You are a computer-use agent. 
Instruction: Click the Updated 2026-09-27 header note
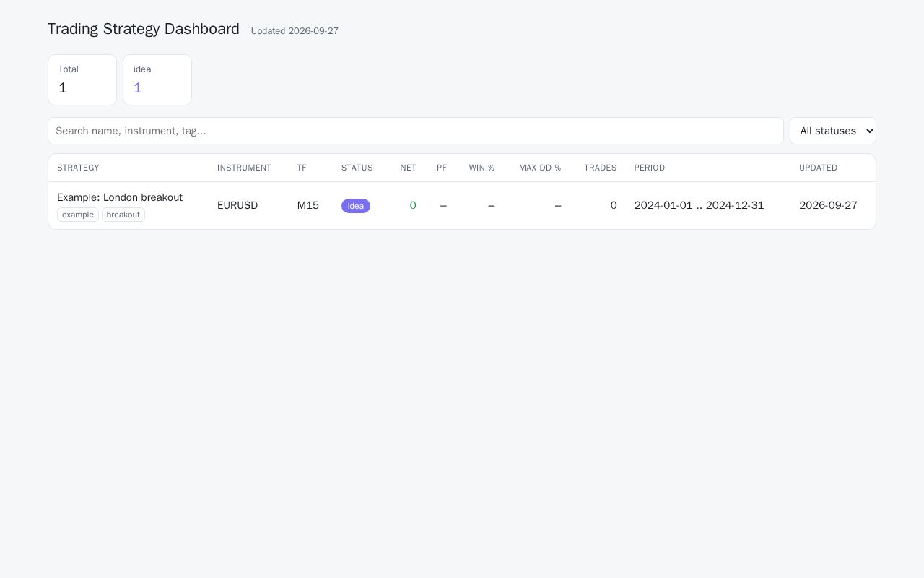click(x=295, y=31)
